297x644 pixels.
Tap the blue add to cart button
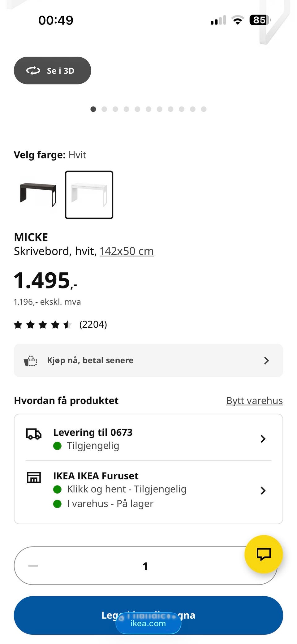148,615
